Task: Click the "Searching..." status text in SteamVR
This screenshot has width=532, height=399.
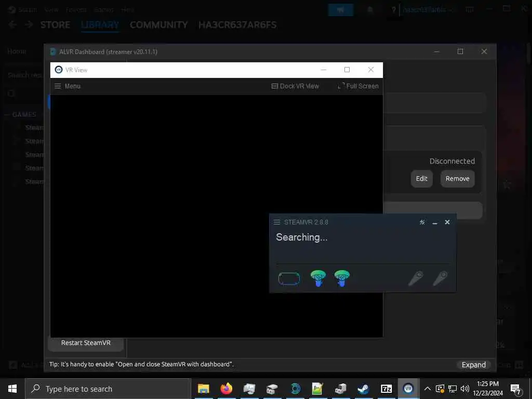Action: pyautogui.click(x=302, y=237)
